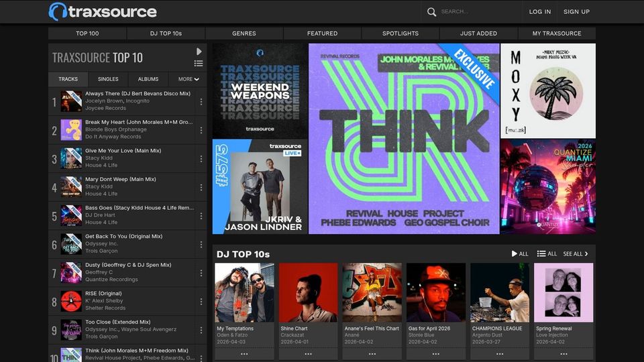Open artist link Jocelyn Brown, Incognito
Image resolution: width=644 pixels, height=362 pixels.
tap(117, 101)
